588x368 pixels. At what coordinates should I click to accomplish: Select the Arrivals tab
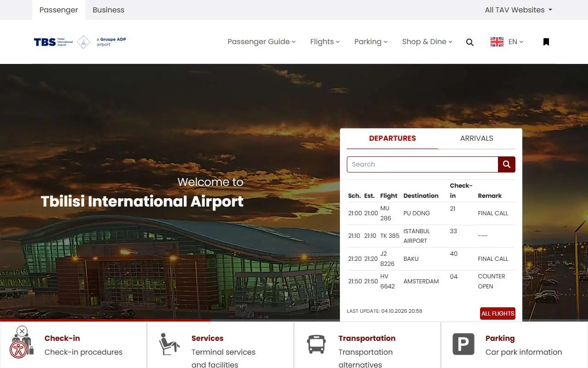click(477, 138)
